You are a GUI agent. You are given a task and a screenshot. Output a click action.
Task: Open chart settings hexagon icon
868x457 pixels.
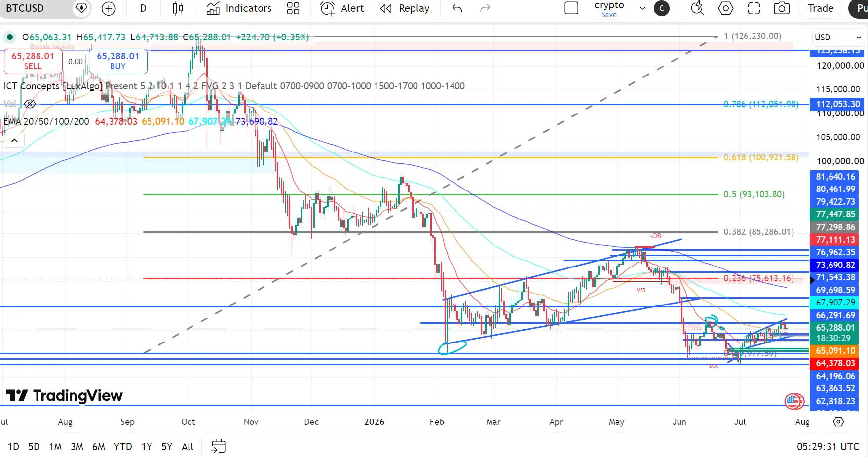(725, 8)
